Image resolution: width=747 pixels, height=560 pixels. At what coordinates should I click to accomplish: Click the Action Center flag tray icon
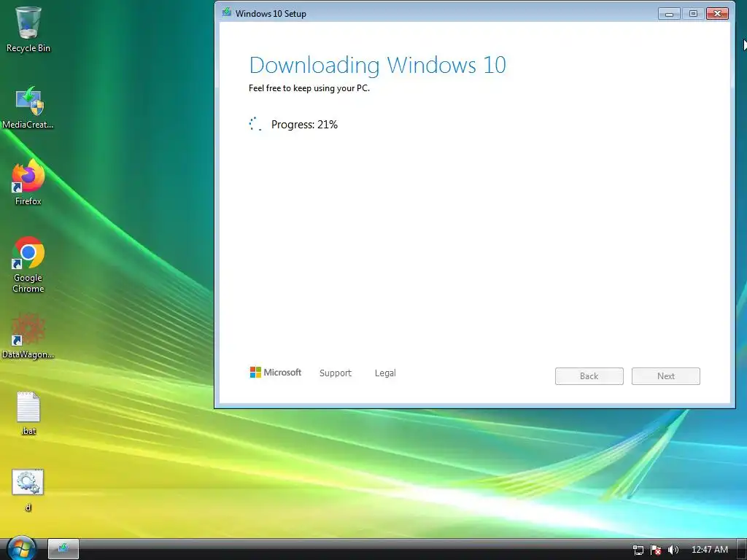tap(656, 550)
